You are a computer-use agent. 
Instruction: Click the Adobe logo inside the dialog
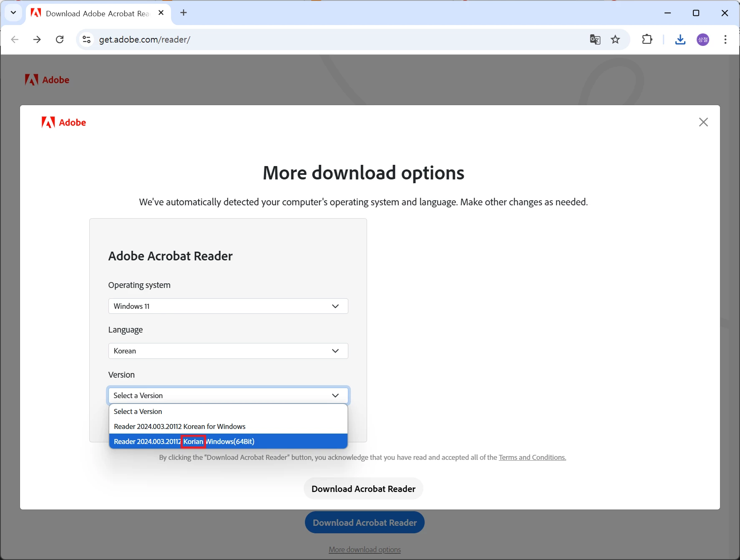coord(64,122)
